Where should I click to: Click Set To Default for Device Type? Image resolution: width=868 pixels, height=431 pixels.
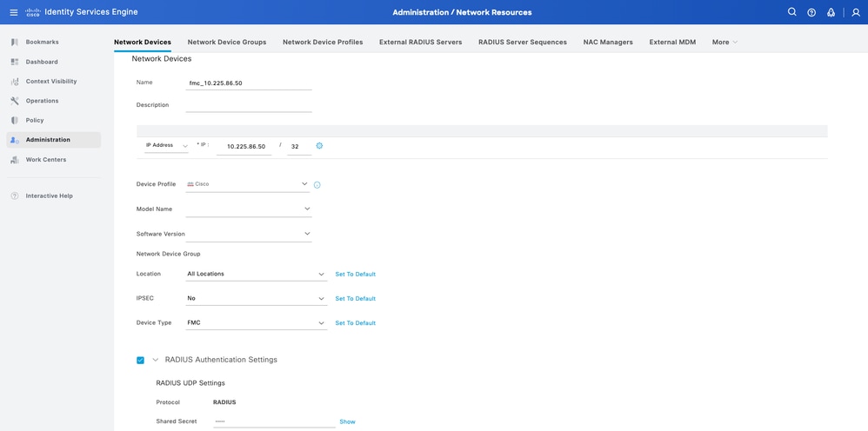[x=356, y=323]
